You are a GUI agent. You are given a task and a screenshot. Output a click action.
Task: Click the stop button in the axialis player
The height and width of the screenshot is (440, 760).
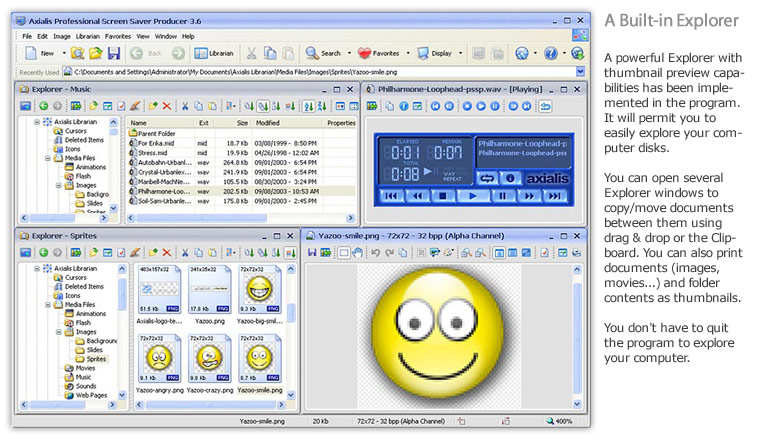443,196
